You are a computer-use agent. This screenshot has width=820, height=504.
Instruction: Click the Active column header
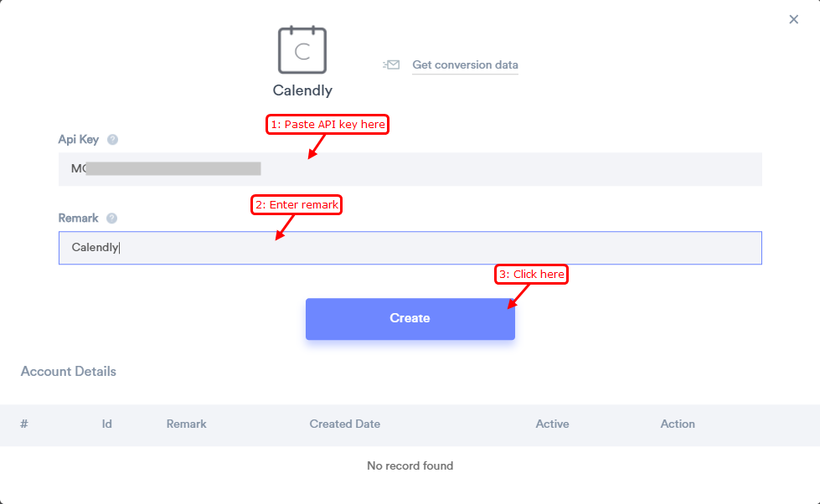(552, 424)
